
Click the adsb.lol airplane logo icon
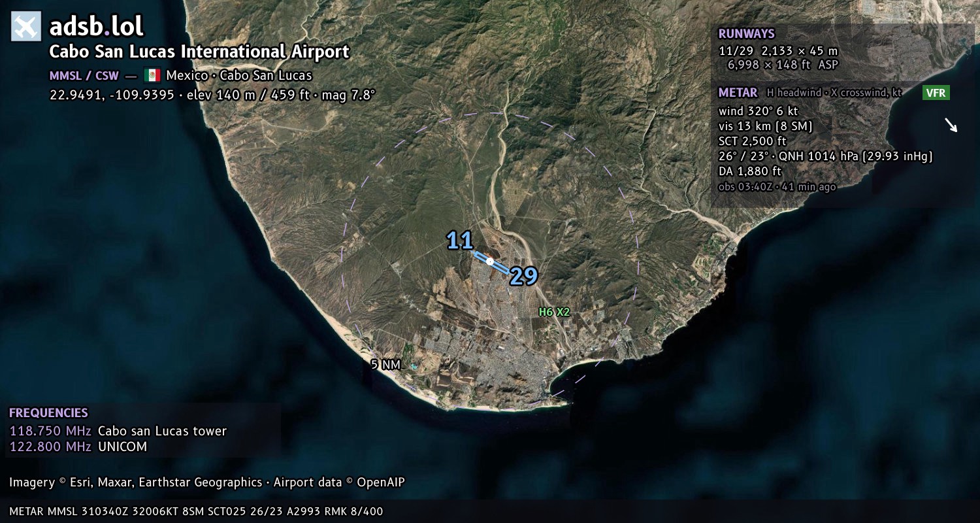[26, 27]
